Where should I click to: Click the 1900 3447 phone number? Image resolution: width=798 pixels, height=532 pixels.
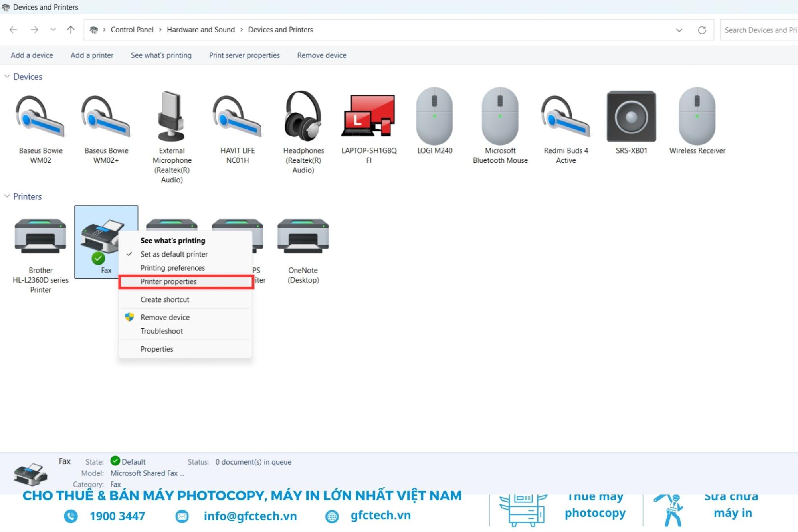[117, 516]
